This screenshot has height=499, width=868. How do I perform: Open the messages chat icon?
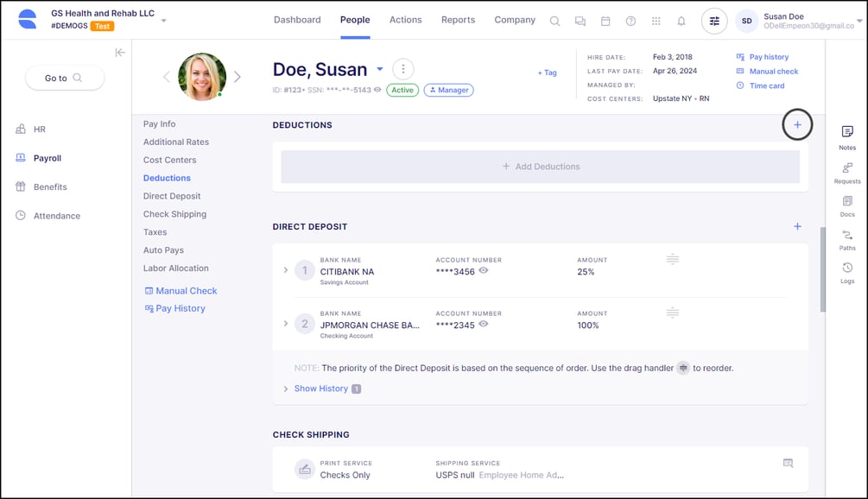pos(580,20)
